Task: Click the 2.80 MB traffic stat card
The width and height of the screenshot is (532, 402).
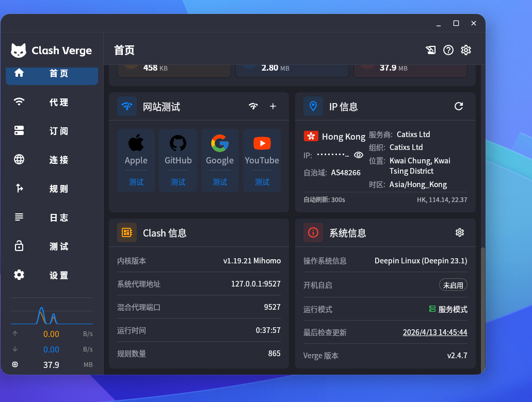Action: [292, 71]
